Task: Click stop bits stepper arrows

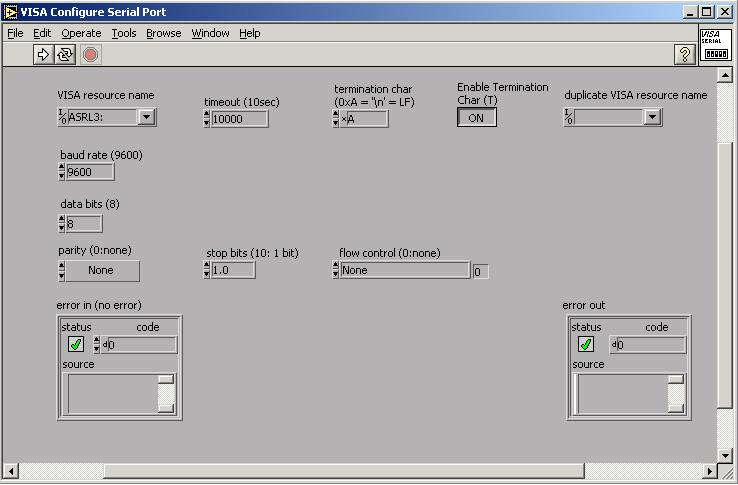Action: click(x=207, y=270)
